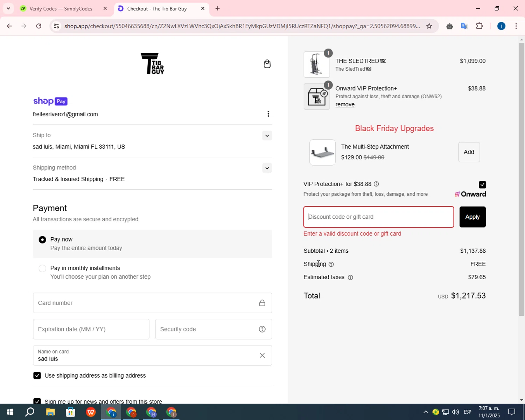Click the lock icon in Card number field

tap(262, 303)
